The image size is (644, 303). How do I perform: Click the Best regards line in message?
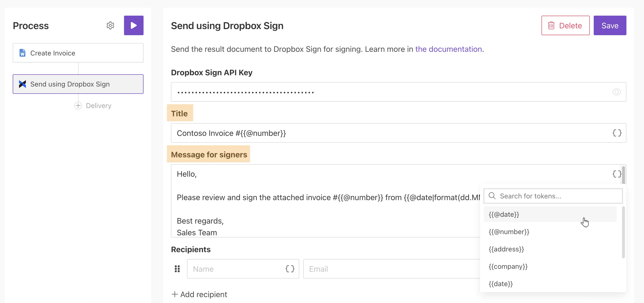pos(200,221)
